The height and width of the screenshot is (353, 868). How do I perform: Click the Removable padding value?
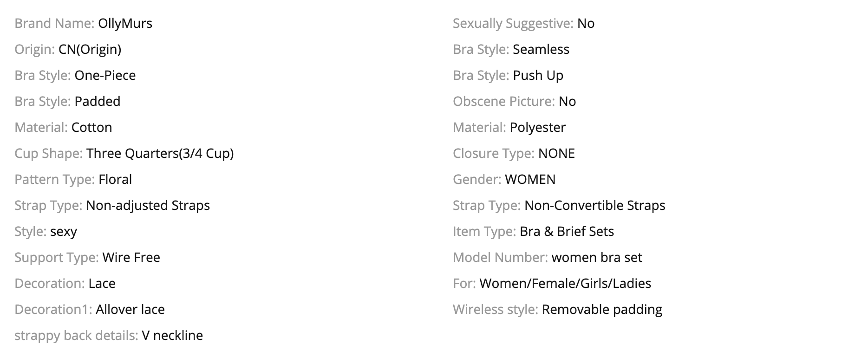[x=602, y=309]
